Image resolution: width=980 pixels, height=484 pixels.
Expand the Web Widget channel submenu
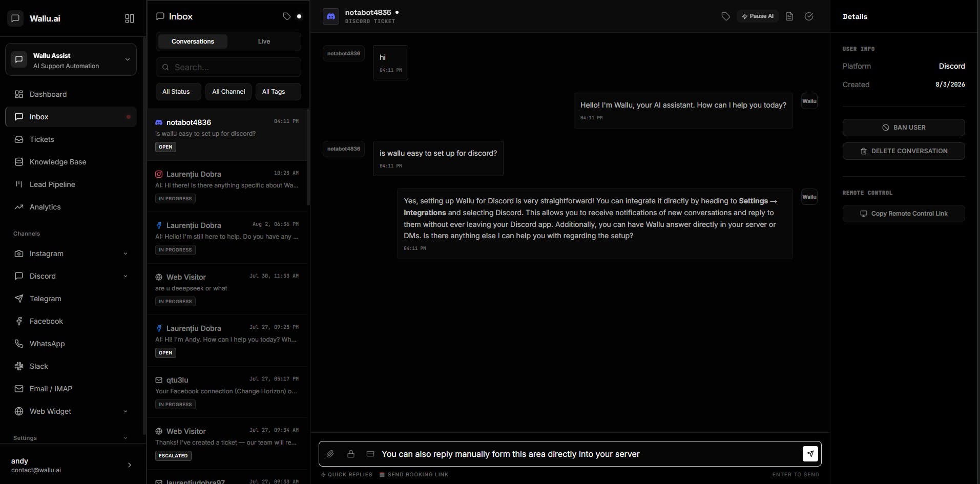(126, 411)
